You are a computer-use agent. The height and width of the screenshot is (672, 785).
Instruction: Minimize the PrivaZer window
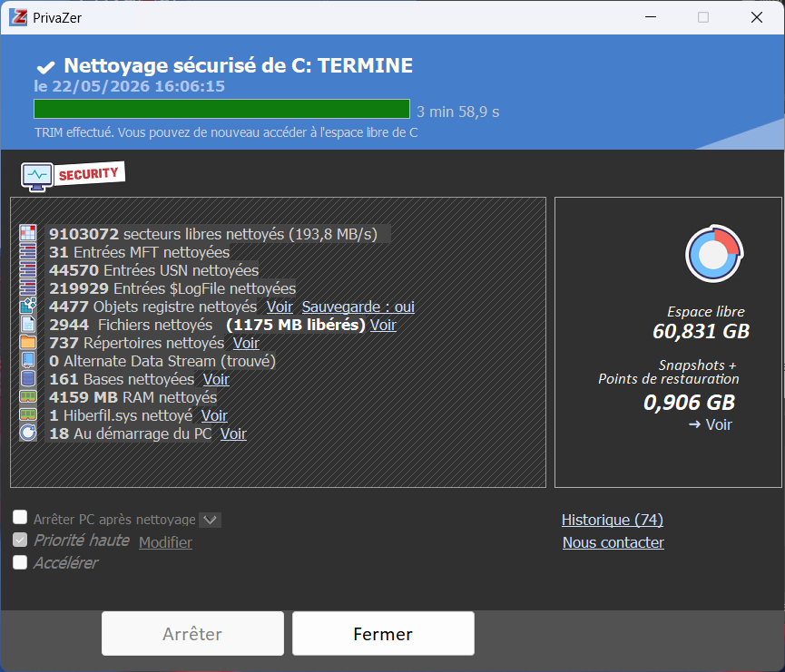pyautogui.click(x=651, y=17)
